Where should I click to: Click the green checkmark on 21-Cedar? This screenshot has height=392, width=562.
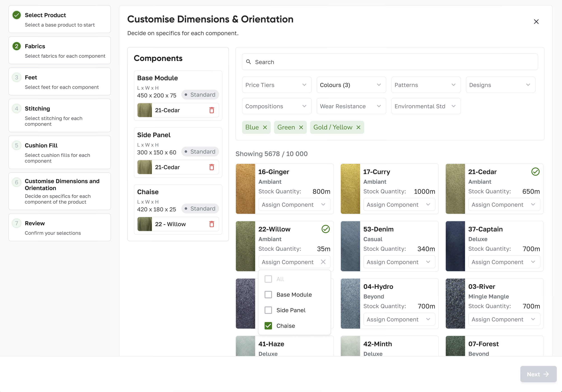(x=535, y=172)
